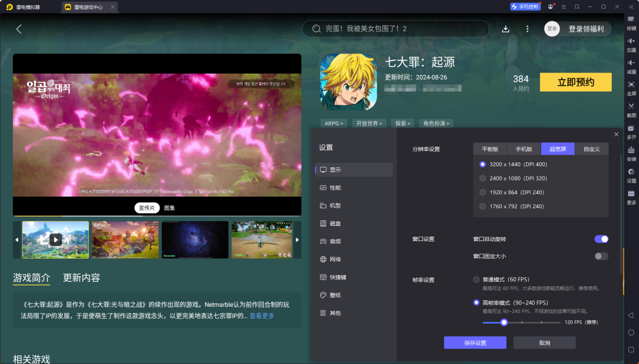The width and height of the screenshot is (639, 364).
Task: Open the 性能 settings section
Action: 354,188
